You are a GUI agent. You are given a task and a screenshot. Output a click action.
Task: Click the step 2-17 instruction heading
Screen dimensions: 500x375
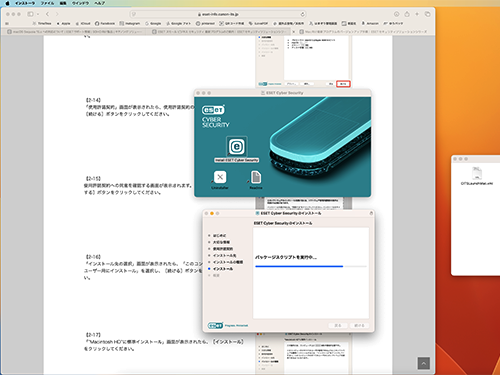[93, 335]
